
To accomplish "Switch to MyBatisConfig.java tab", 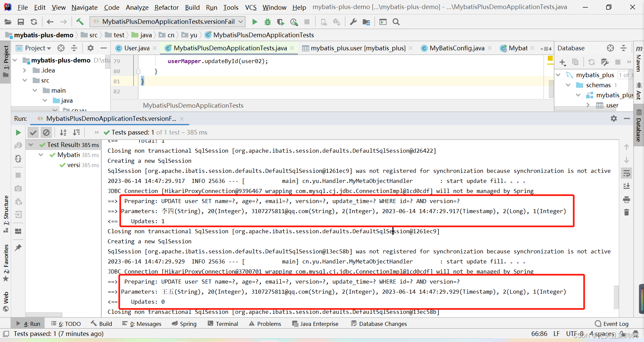I will (457, 48).
